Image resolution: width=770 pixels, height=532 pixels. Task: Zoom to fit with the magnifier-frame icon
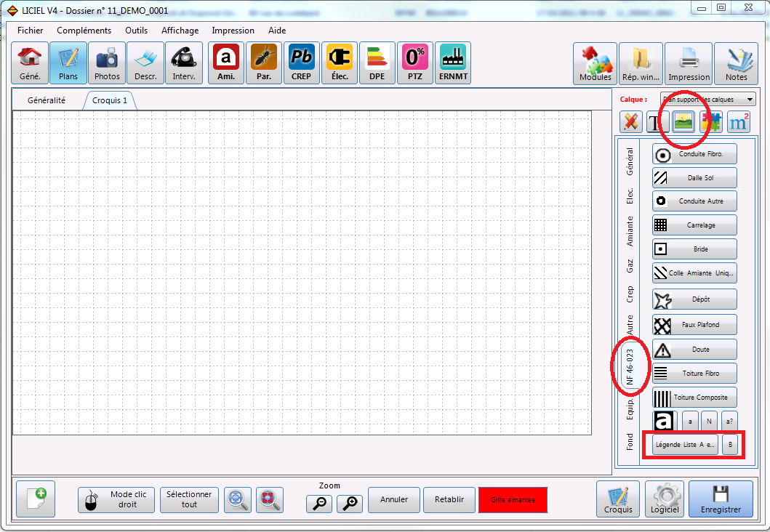[x=238, y=500]
